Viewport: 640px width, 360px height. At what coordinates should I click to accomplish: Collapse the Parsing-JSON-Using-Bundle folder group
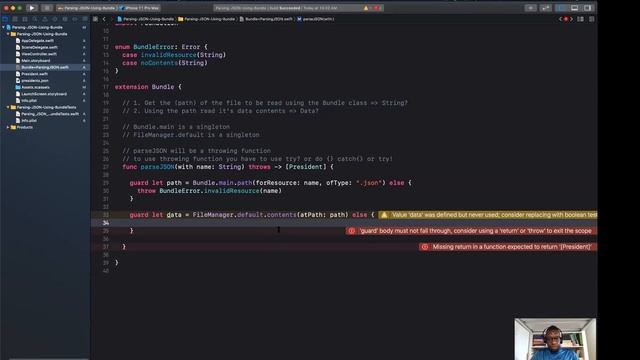pyautogui.click(x=8, y=34)
